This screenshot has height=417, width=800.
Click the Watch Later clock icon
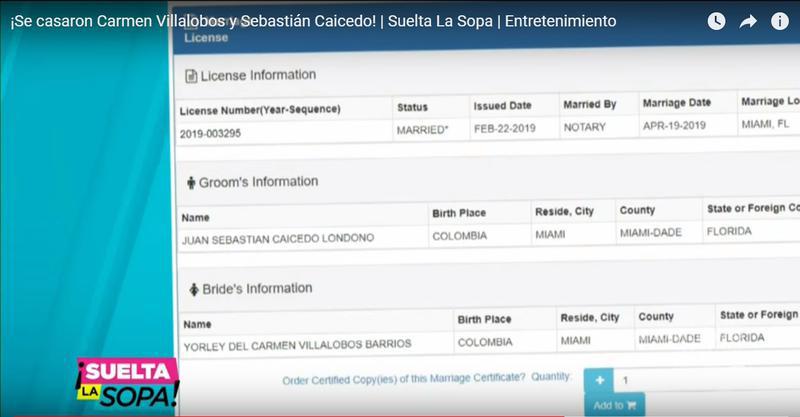click(716, 21)
